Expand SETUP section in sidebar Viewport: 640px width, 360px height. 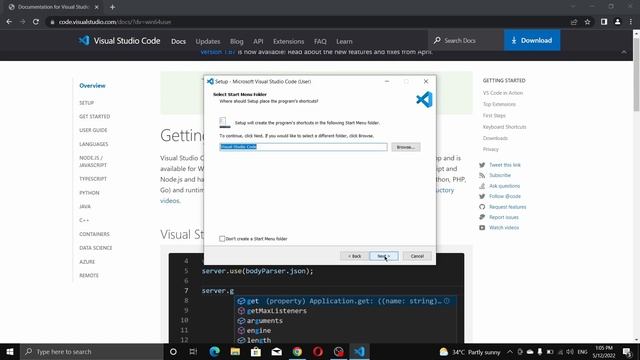pos(87,103)
